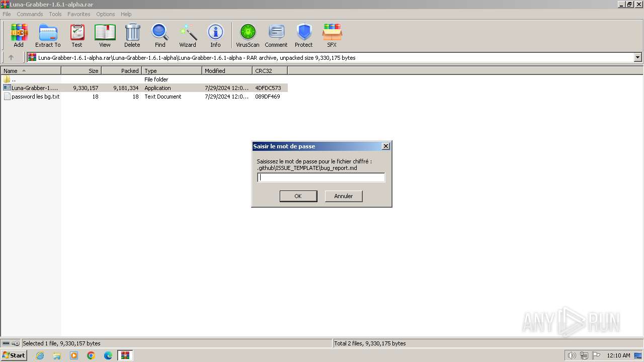Click the Test archive icon

pos(77,35)
